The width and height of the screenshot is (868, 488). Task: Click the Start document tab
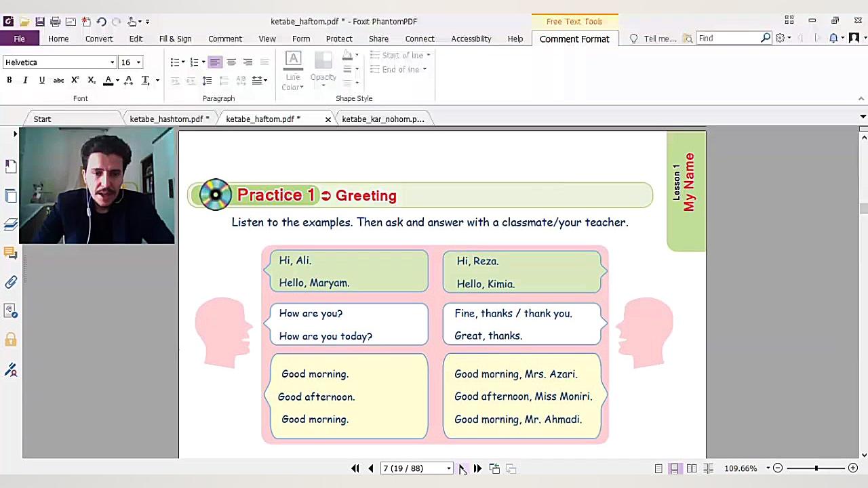42,119
